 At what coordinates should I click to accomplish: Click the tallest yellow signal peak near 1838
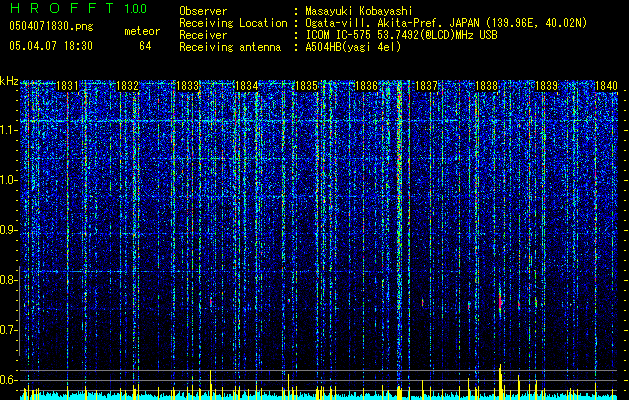click(x=500, y=381)
